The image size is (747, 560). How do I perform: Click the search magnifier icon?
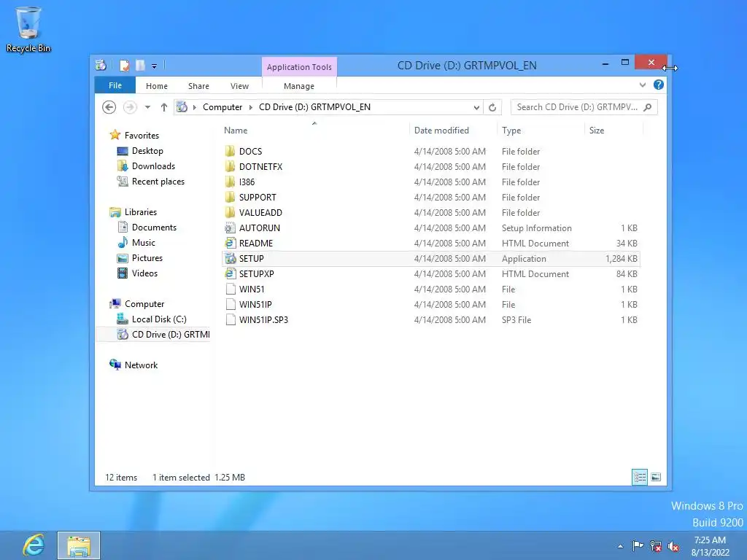pyautogui.click(x=648, y=107)
